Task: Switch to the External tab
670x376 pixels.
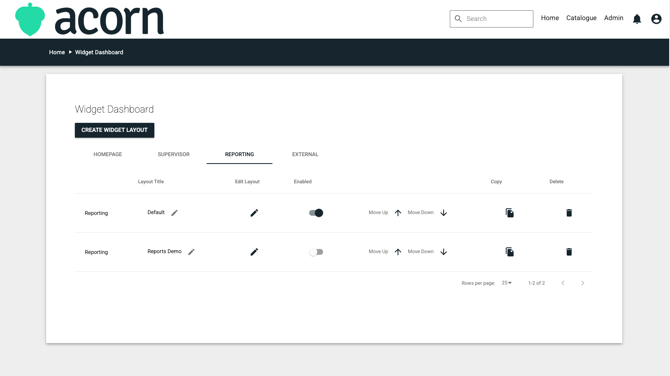Action: [305, 154]
